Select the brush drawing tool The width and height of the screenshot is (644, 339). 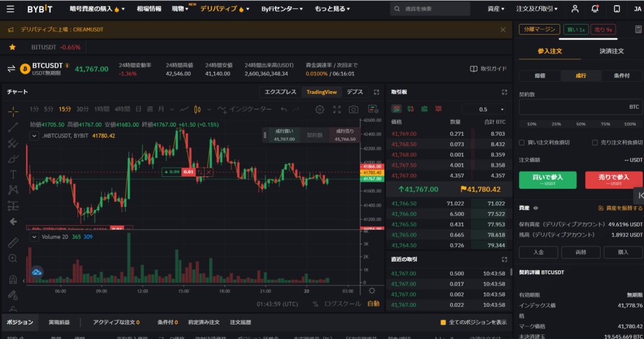pos(13,158)
